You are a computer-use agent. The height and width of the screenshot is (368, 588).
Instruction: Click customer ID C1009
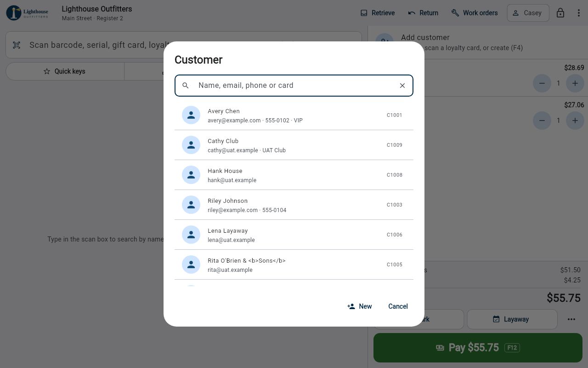395,145
